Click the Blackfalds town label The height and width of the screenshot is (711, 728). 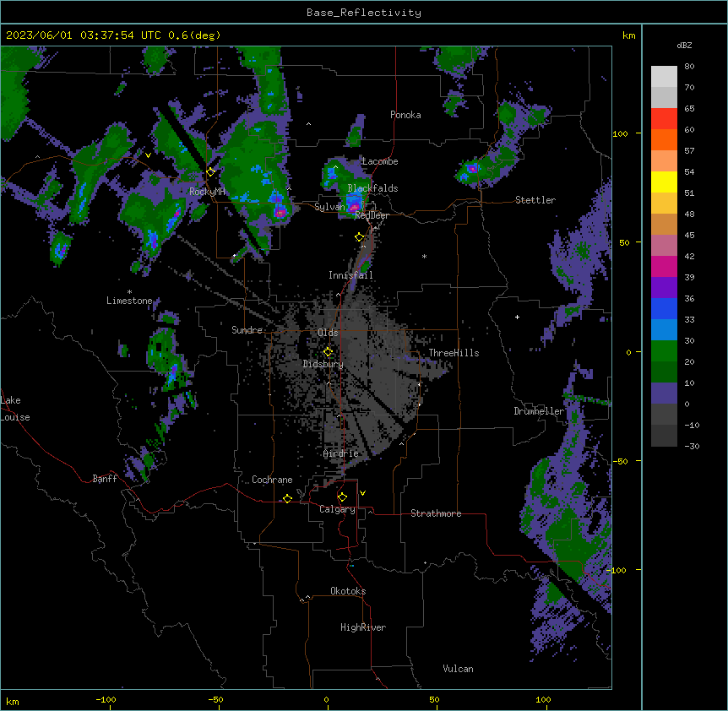click(x=372, y=188)
